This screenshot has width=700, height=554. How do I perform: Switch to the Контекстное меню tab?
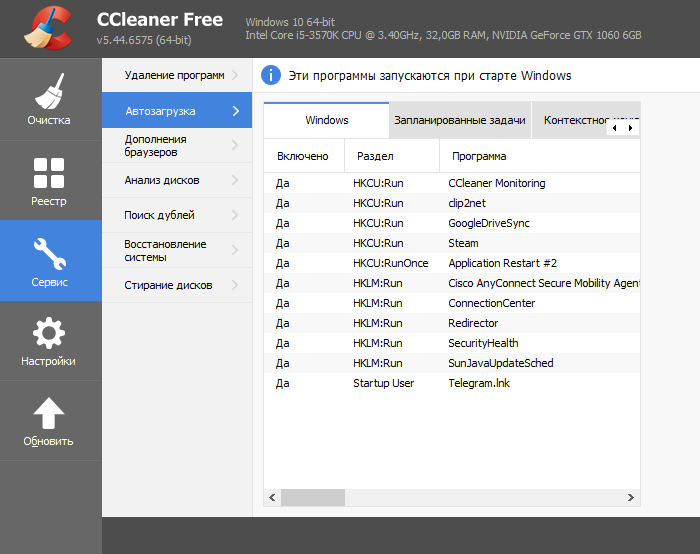586,120
